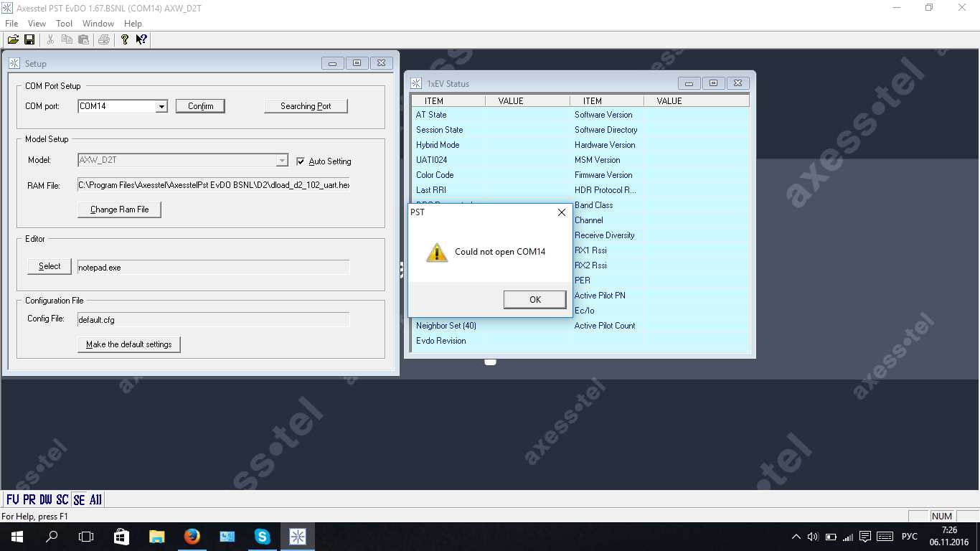Close the PST error dialog with X

tap(562, 212)
